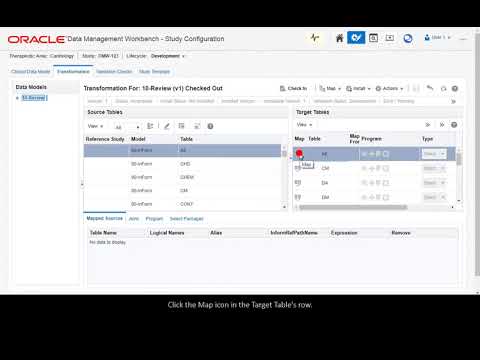Click the undo arrow icon in transformation toolbar
The width and height of the screenshot is (480, 360).
[430, 88]
